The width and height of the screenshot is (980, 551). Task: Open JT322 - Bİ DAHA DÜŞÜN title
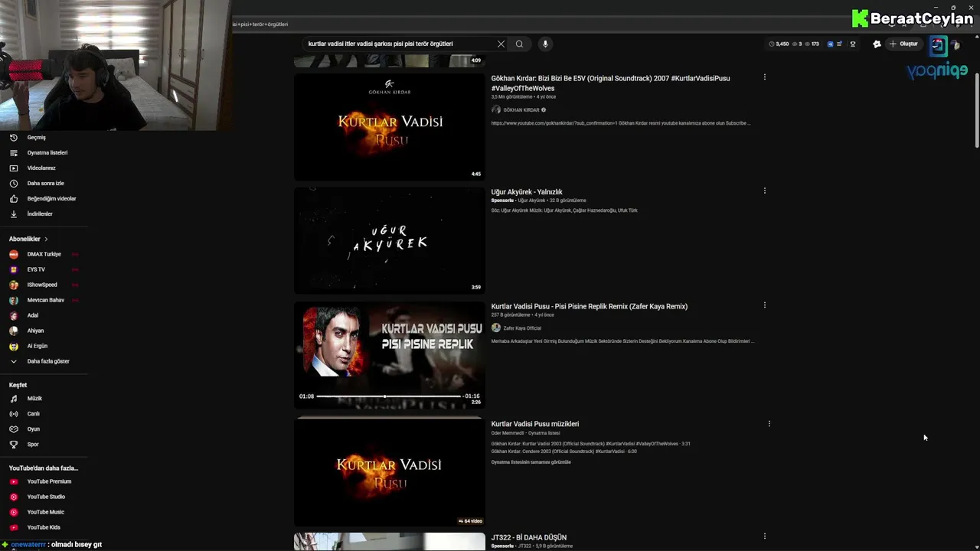pyautogui.click(x=529, y=537)
